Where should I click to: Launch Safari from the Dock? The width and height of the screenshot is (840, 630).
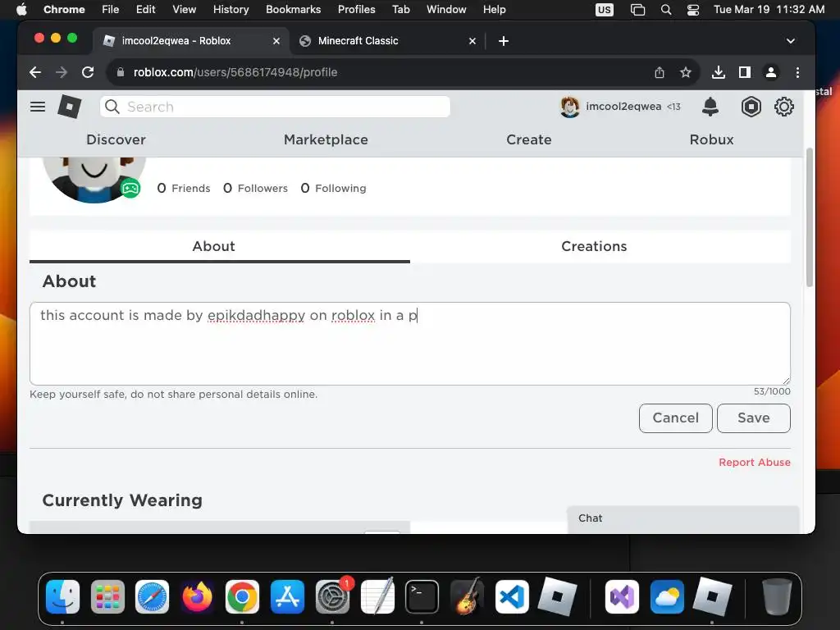pos(152,597)
